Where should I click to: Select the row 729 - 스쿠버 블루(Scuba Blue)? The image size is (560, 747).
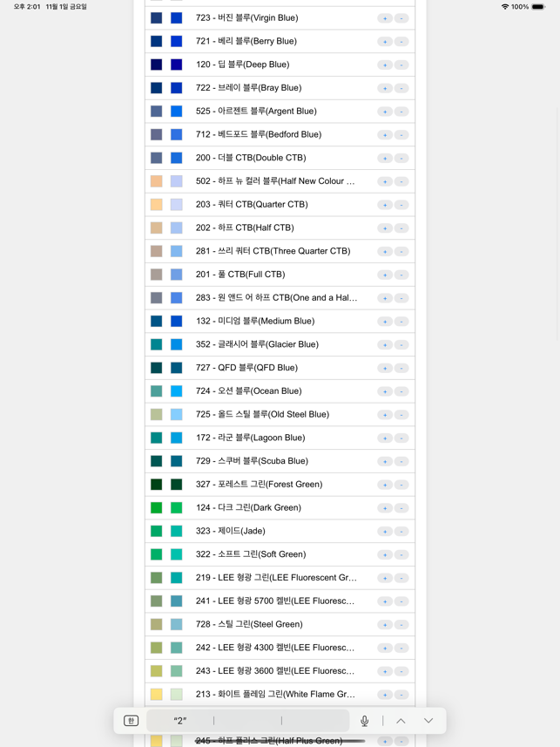[280, 462]
